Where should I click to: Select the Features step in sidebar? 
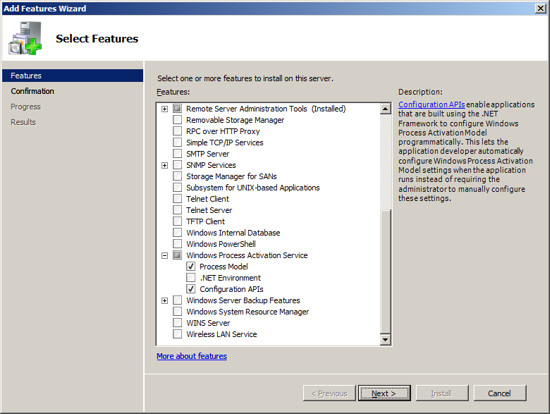coord(73,76)
